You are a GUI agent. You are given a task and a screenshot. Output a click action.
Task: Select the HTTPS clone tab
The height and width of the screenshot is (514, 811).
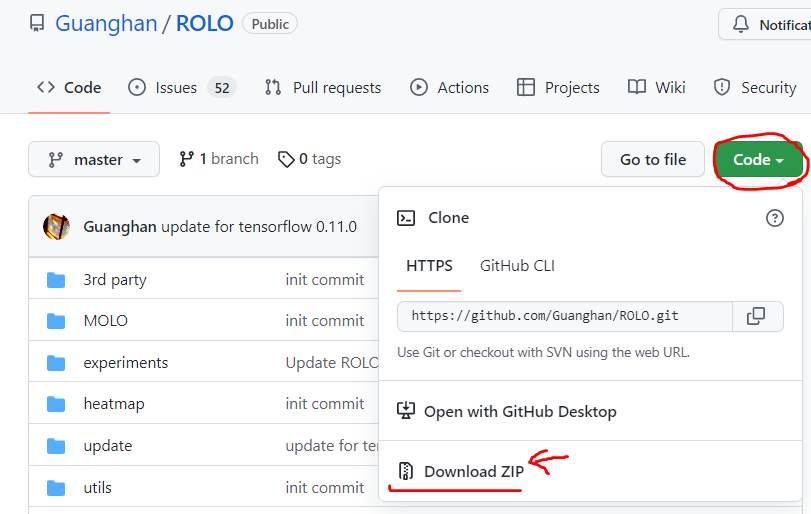(x=429, y=266)
